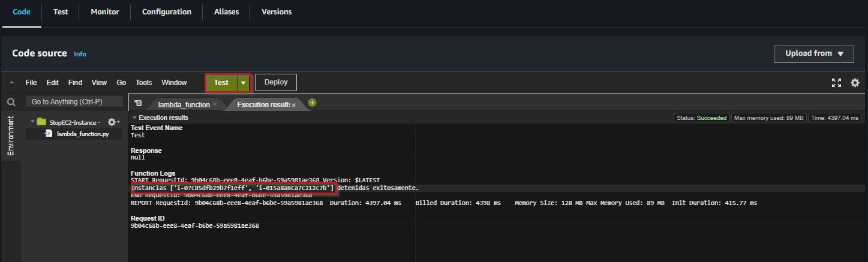Screen dimensions: 868x262
Task: Click the Go to Anything search field
Action: click(x=74, y=102)
